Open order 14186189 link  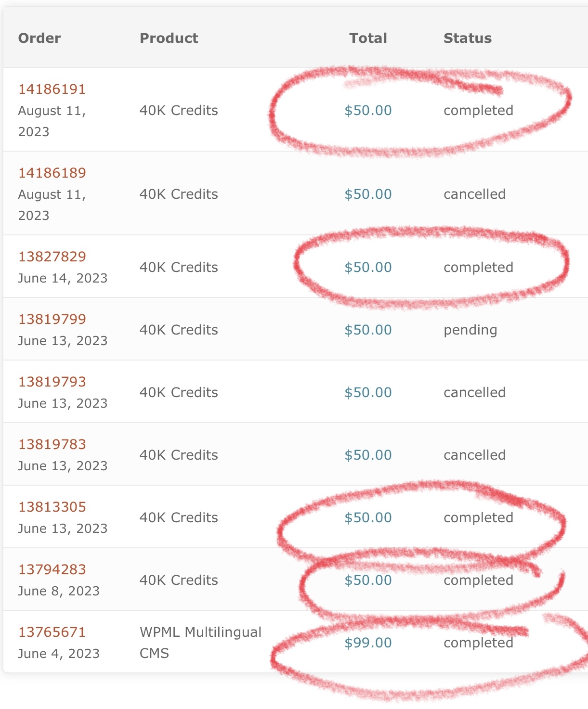[52, 173]
